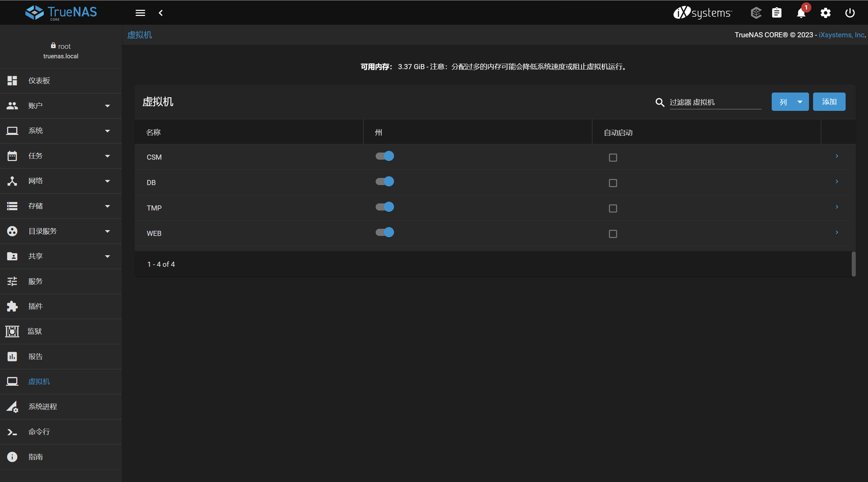Viewport: 868px width, 482px height.
Task: Enable autostart checkbox for DB
Action: pos(613,183)
